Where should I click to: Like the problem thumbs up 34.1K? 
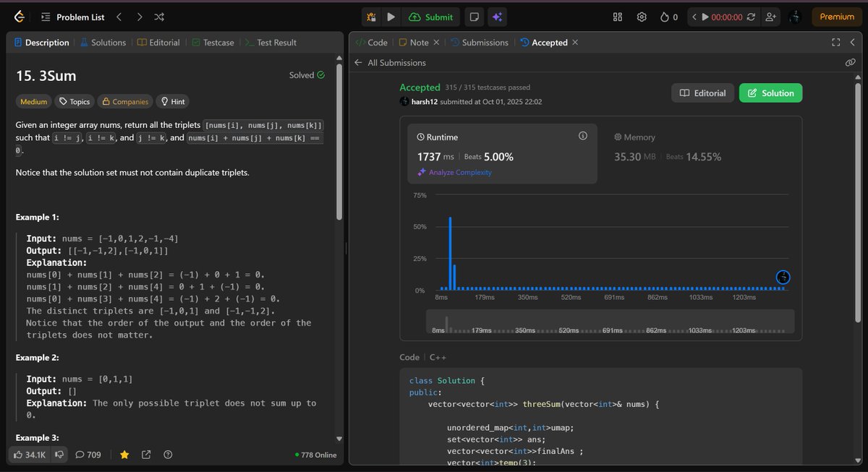pyautogui.click(x=30, y=455)
